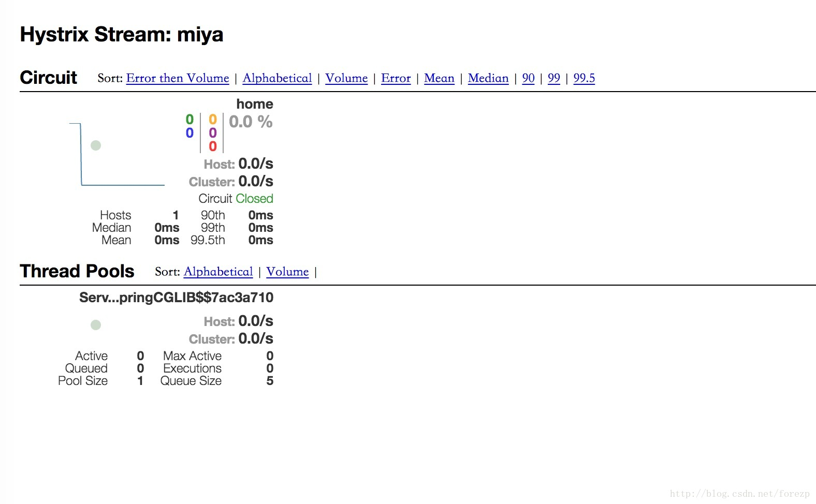Click the orange timeout count

point(213,120)
